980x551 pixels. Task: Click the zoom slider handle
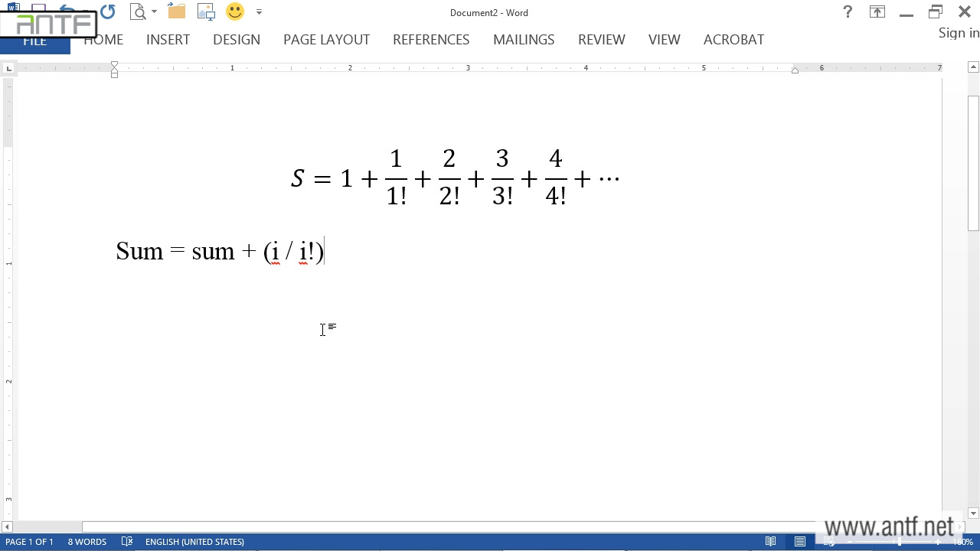[900, 542]
